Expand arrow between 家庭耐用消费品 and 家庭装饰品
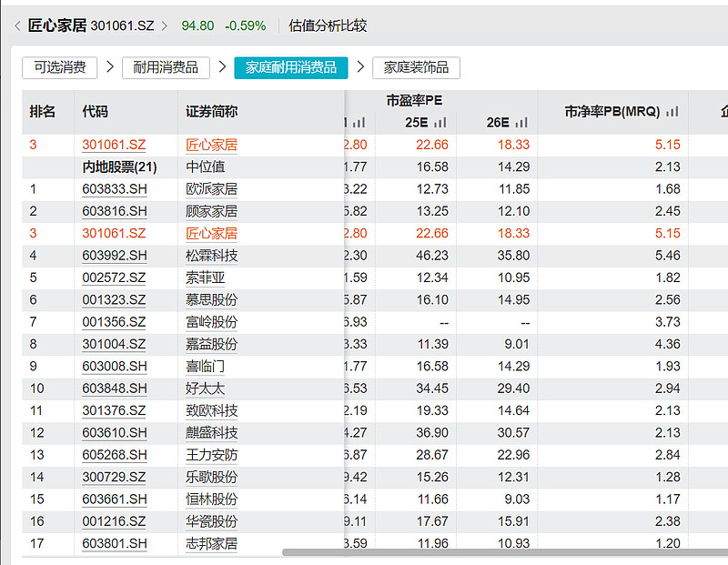 point(360,67)
